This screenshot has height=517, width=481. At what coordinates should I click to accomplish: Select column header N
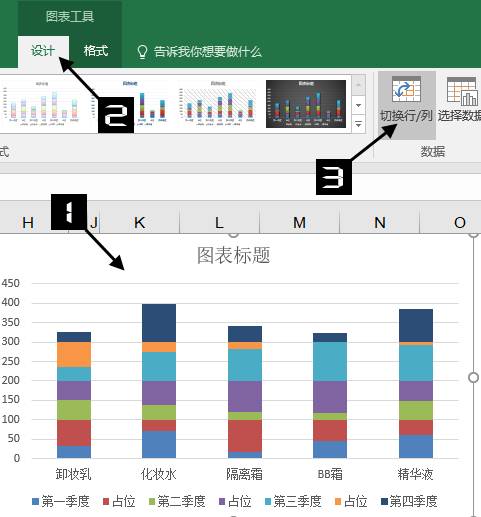(x=379, y=222)
